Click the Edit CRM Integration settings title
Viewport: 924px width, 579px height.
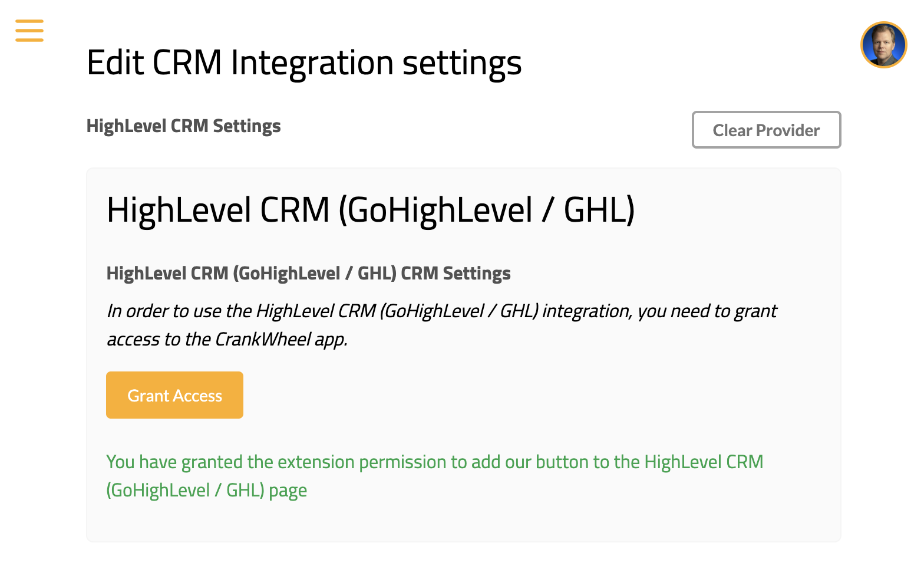(304, 62)
